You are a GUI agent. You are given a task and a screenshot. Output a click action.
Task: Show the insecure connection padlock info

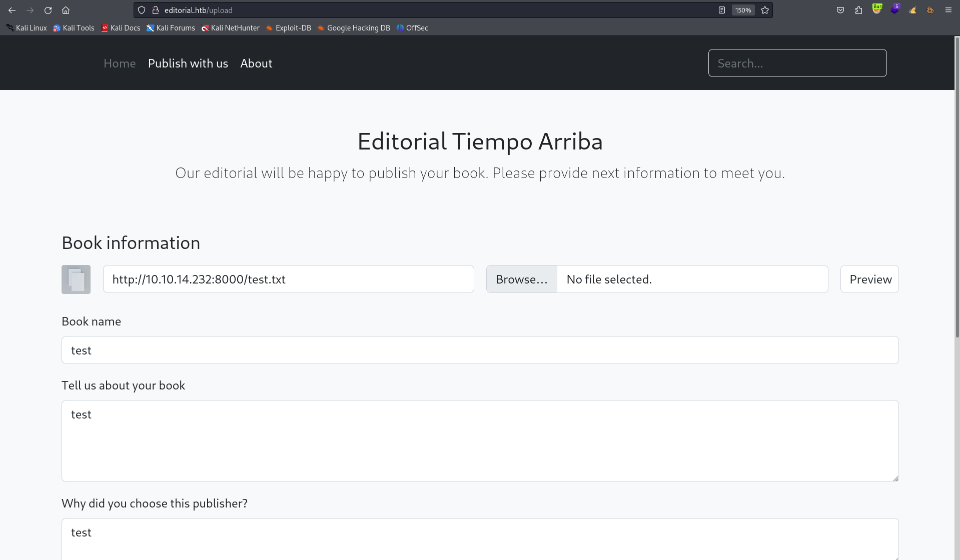tap(155, 10)
